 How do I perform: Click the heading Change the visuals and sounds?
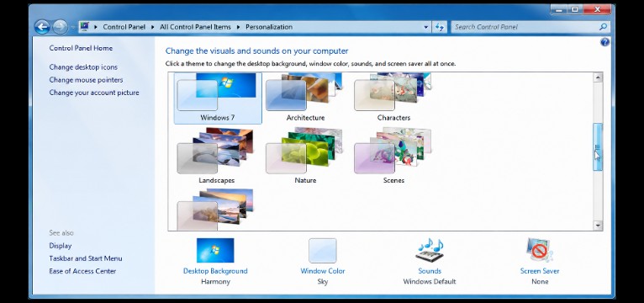[x=256, y=51]
